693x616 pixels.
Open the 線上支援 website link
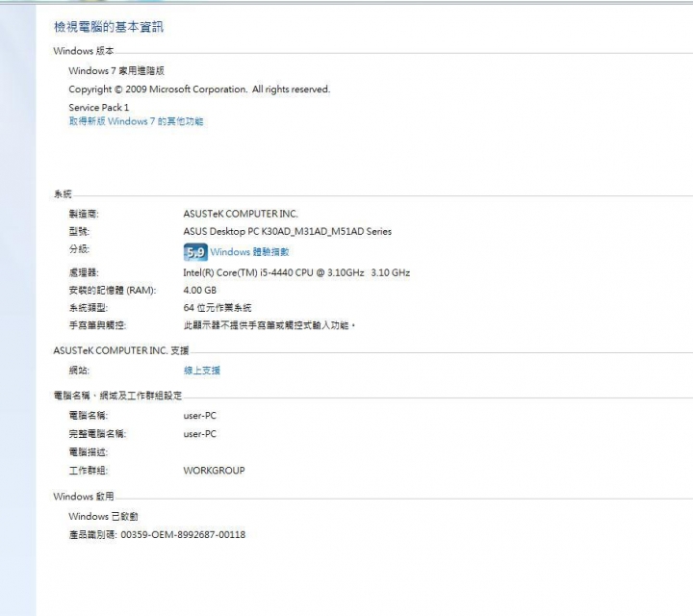[201, 371]
